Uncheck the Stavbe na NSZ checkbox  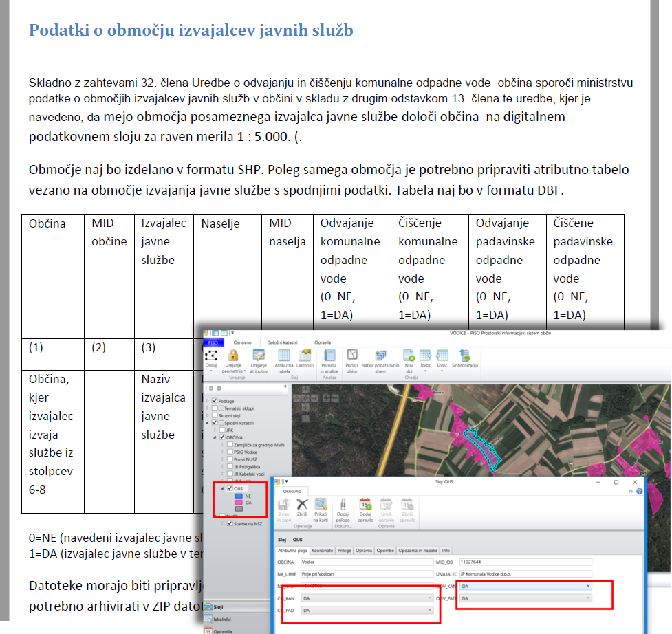pyautogui.click(x=230, y=523)
